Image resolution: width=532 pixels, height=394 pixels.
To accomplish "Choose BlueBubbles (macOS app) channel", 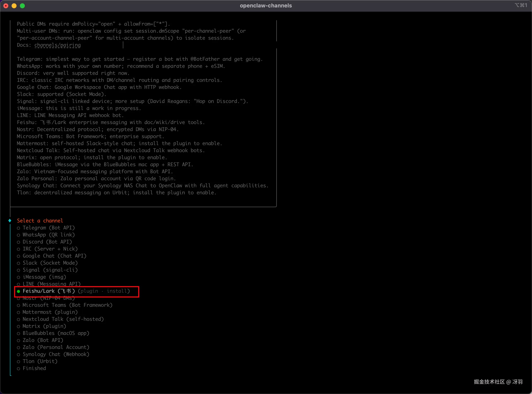I will [56, 333].
